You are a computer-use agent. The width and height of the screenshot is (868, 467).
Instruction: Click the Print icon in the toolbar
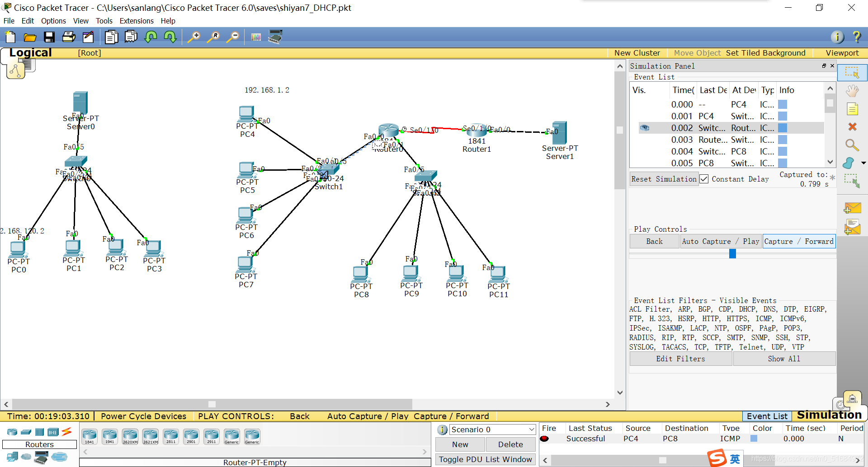69,37
